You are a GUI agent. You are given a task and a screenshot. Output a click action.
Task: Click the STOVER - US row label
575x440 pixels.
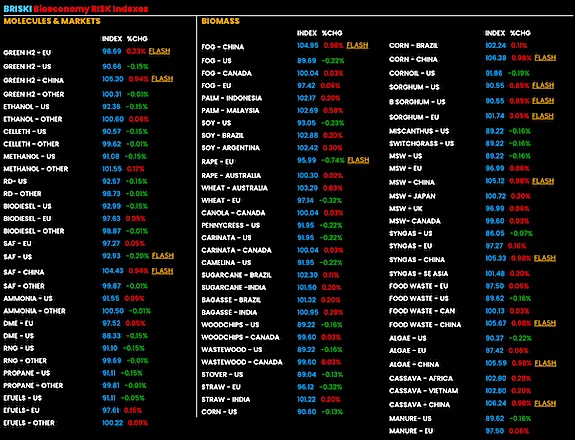pyautogui.click(x=222, y=375)
